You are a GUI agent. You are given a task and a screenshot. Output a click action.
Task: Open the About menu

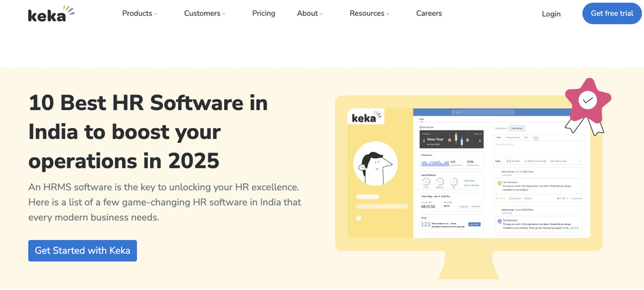[307, 13]
